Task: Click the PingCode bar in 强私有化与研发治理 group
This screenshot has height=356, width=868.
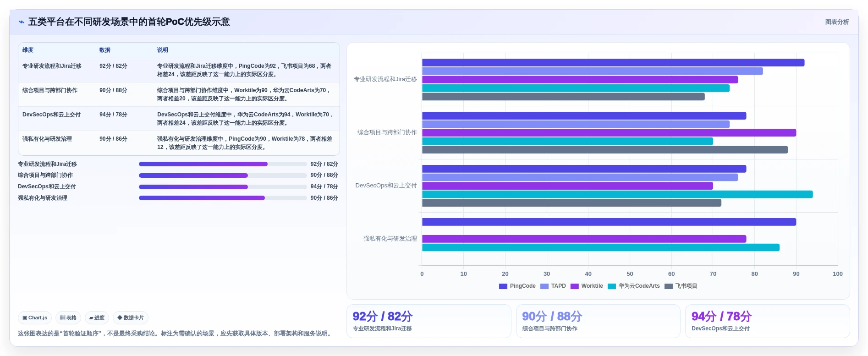Action: [609, 222]
